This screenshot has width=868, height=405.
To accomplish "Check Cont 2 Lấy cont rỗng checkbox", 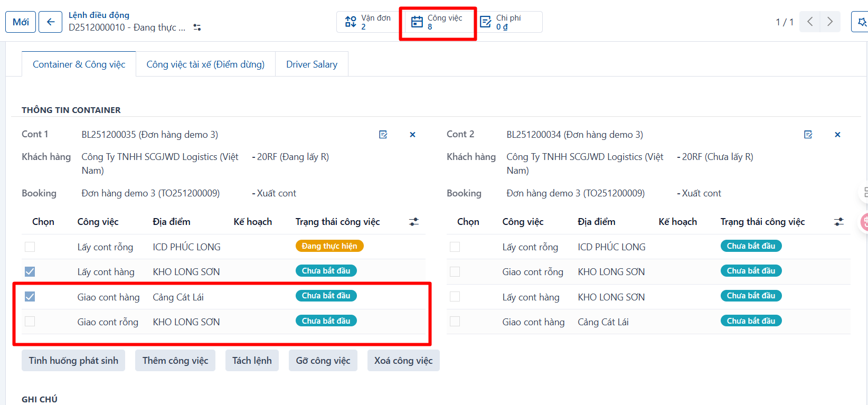I will coord(455,247).
